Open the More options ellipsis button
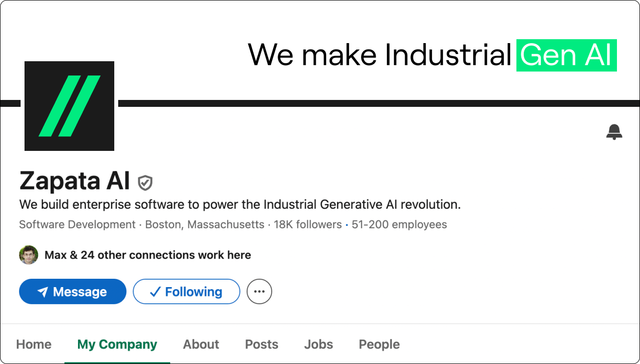 (x=259, y=291)
